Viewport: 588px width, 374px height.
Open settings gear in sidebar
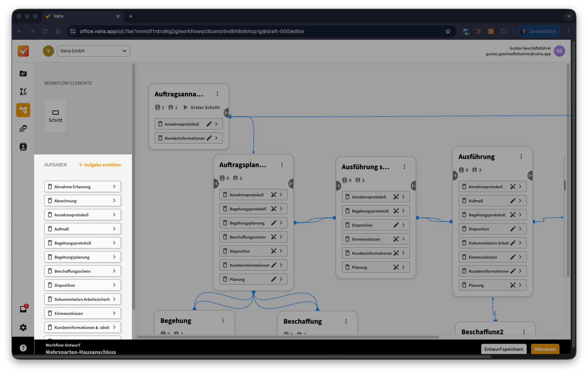[23, 328]
